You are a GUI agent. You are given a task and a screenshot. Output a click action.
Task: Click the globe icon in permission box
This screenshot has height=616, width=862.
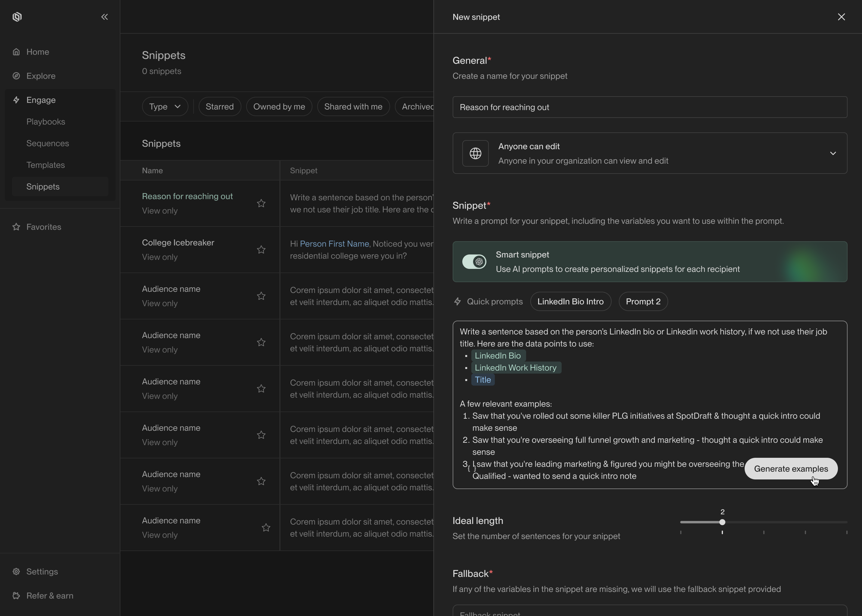click(475, 153)
